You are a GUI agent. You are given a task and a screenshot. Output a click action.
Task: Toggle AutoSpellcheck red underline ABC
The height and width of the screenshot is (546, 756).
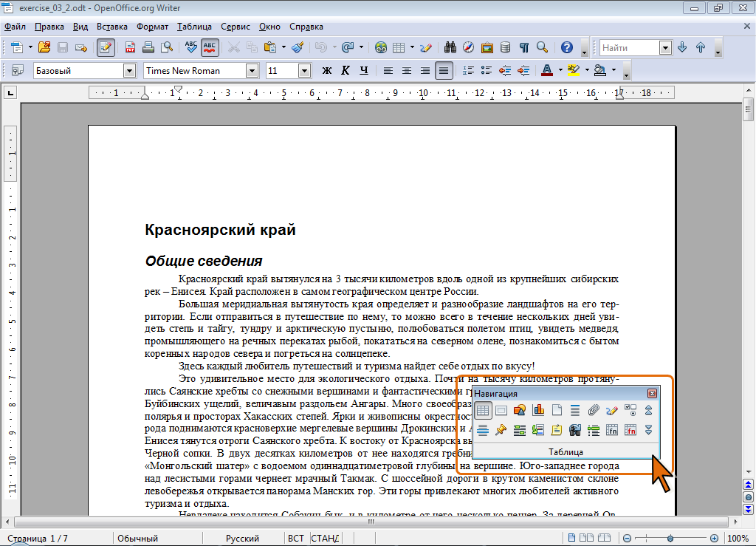coord(210,47)
